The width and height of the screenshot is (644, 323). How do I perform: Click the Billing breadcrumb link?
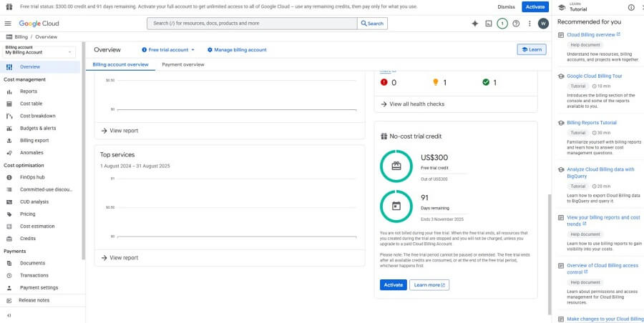(x=21, y=37)
